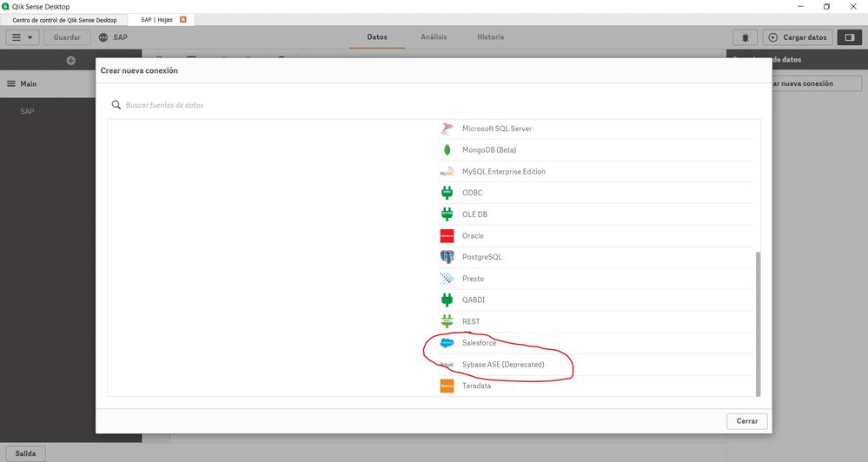Image resolution: width=868 pixels, height=462 pixels.
Task: Click the Main section hamburger icon
Action: pyautogui.click(x=11, y=83)
